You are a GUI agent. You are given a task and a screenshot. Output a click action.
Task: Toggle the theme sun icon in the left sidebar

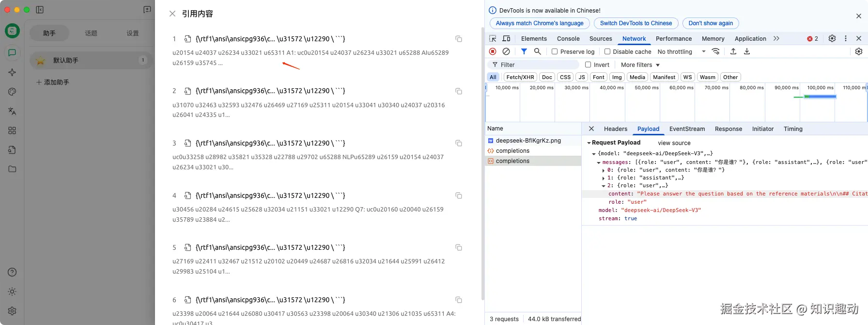pos(12,292)
